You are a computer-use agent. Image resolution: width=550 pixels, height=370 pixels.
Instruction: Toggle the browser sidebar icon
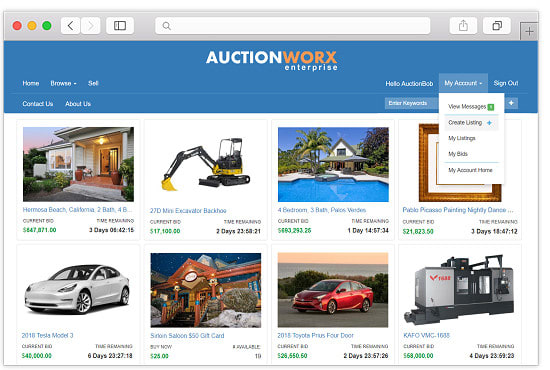pyautogui.click(x=120, y=26)
